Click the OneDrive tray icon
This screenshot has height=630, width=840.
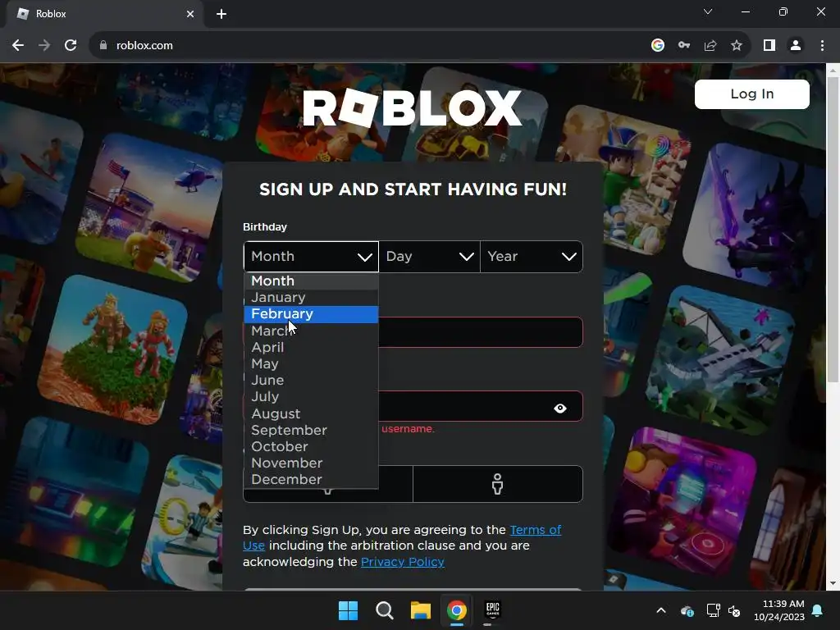coord(687,610)
